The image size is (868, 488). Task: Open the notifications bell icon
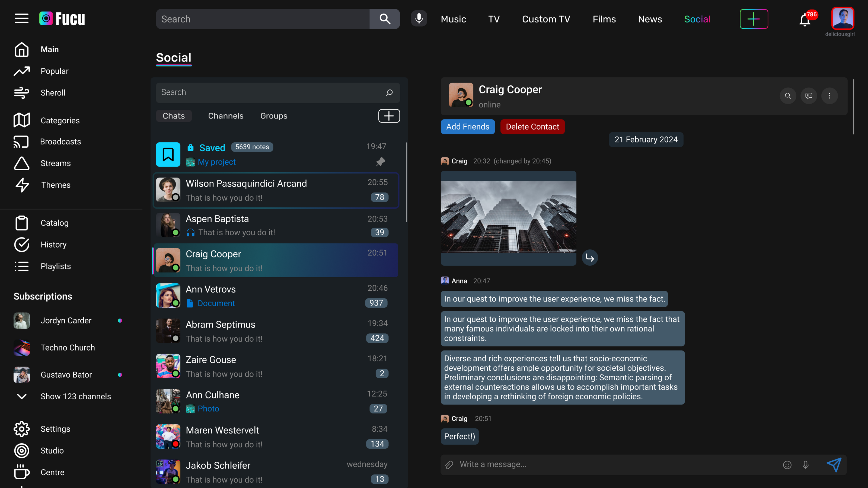(x=805, y=20)
